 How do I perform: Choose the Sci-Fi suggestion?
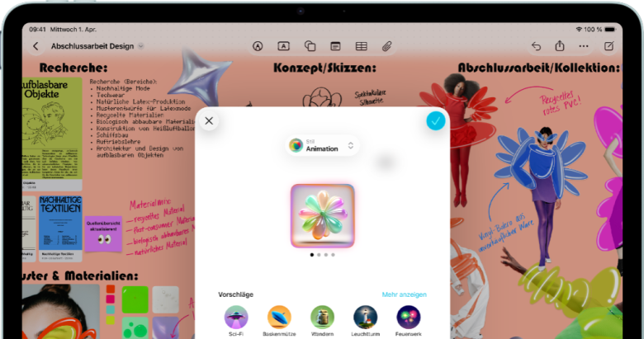(236, 318)
